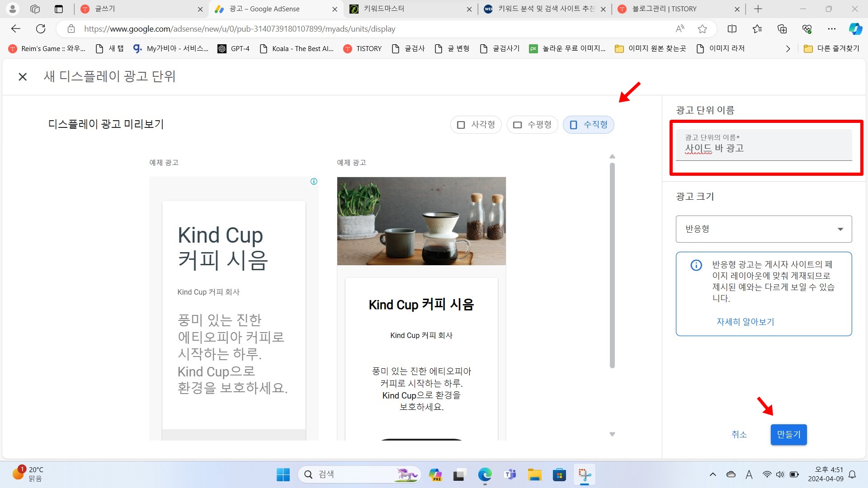This screenshot has width=868, height=488.
Task: Open the browser profile icon
Action: pos(13,9)
